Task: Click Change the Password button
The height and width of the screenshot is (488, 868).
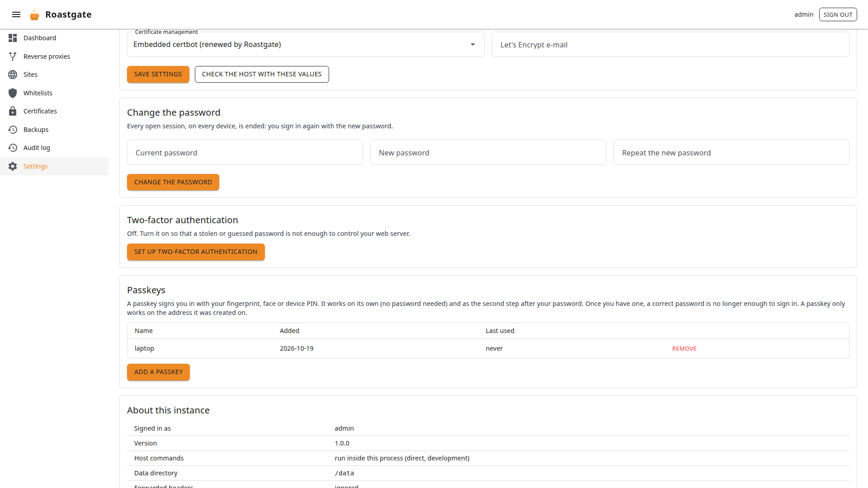Action: 173,182
